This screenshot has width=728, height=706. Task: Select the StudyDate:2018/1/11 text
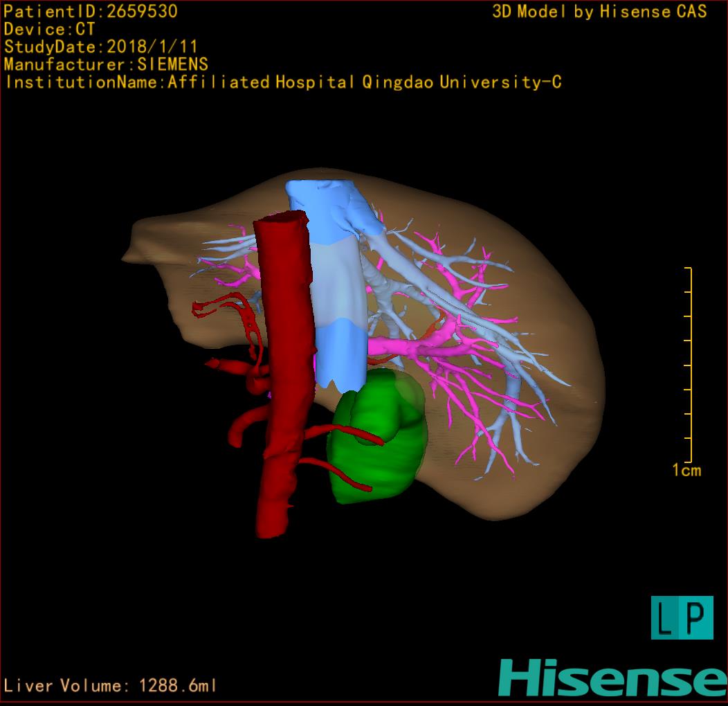coord(101,47)
